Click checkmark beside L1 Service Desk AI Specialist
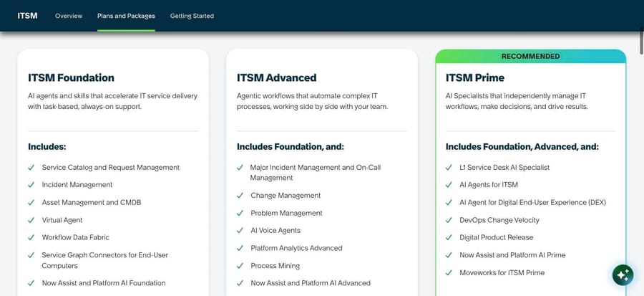This screenshot has height=296, width=644. pyautogui.click(x=449, y=167)
